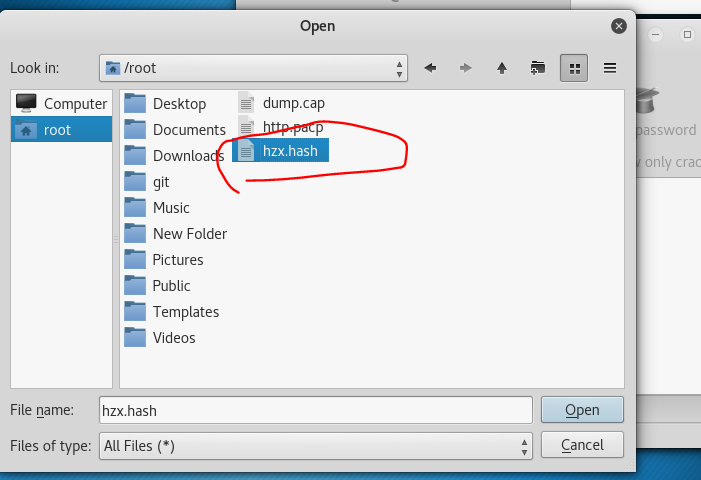Select root in the sidebar
The width and height of the screenshot is (701, 480).
click(x=57, y=130)
